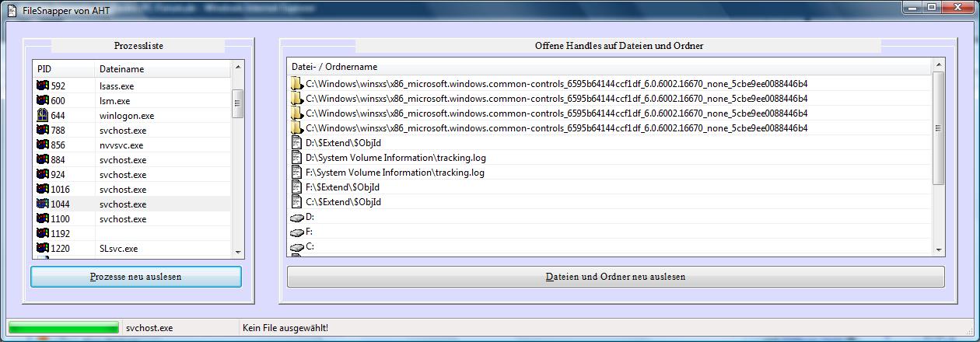Click the winlogon.exe process icon
The height and width of the screenshot is (342, 980).
pyautogui.click(x=43, y=116)
